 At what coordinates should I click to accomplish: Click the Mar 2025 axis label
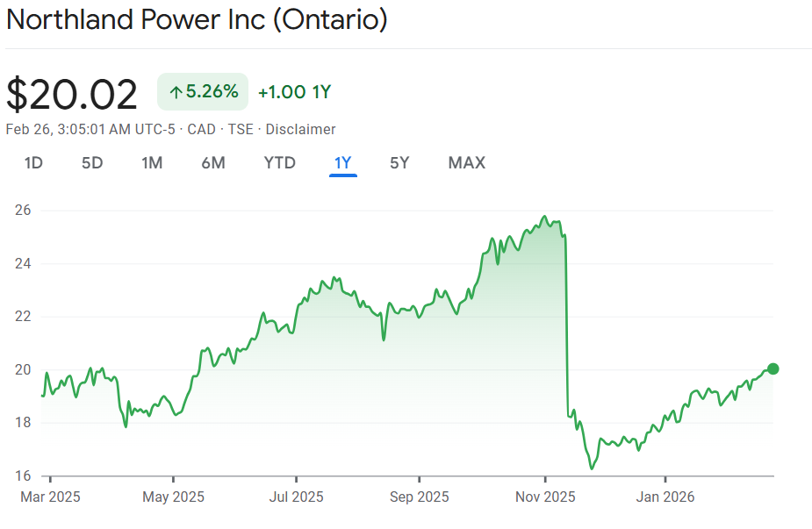pos(50,497)
